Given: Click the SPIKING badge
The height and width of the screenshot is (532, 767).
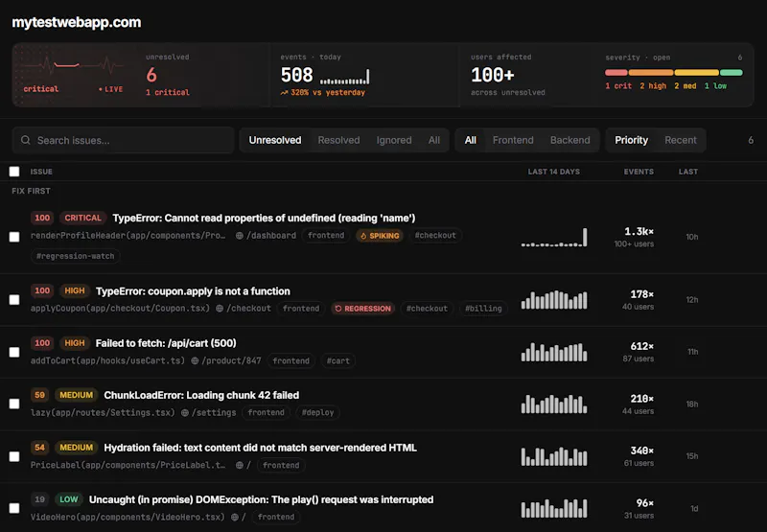Looking at the screenshot, I should coord(380,236).
